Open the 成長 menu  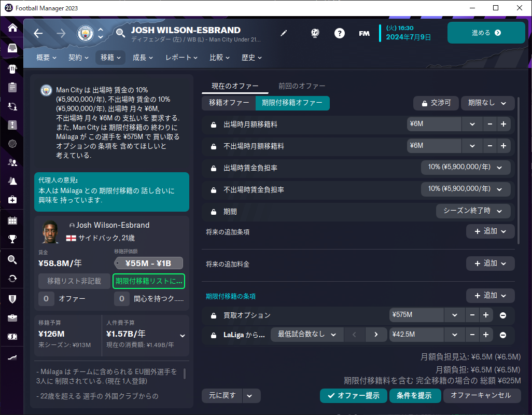(x=143, y=58)
